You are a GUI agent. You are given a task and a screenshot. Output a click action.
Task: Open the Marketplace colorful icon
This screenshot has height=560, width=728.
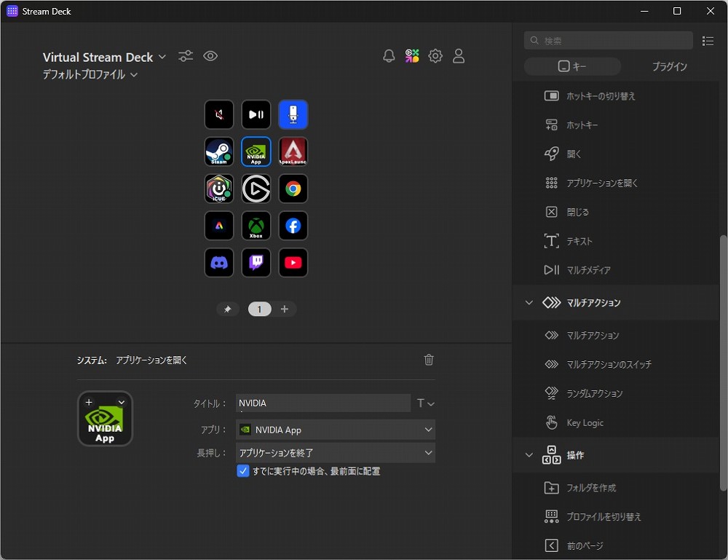412,56
